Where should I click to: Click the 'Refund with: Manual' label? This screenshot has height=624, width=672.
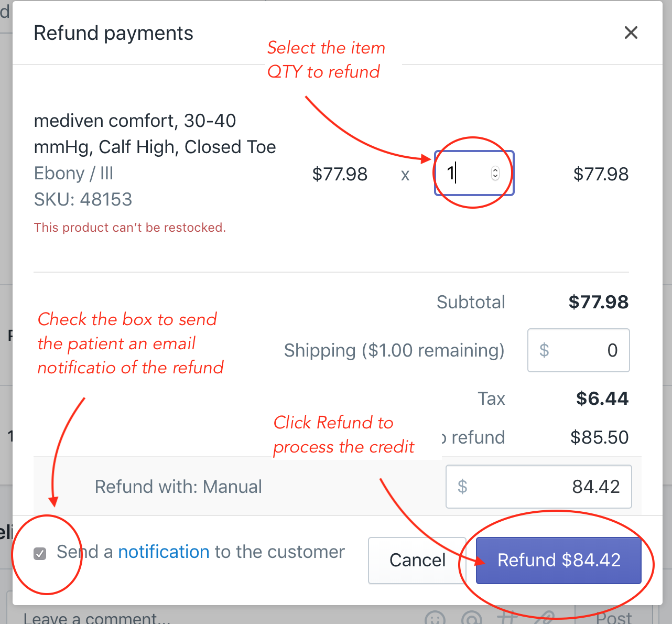pyautogui.click(x=178, y=487)
